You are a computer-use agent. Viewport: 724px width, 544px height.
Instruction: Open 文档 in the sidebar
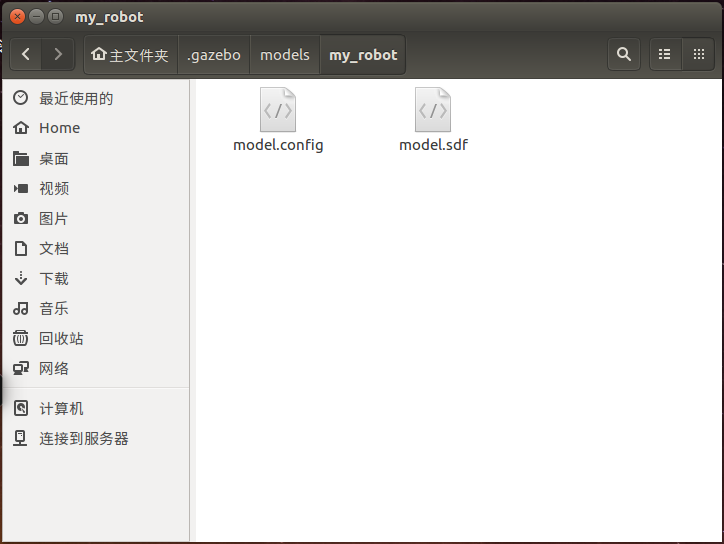point(96,248)
